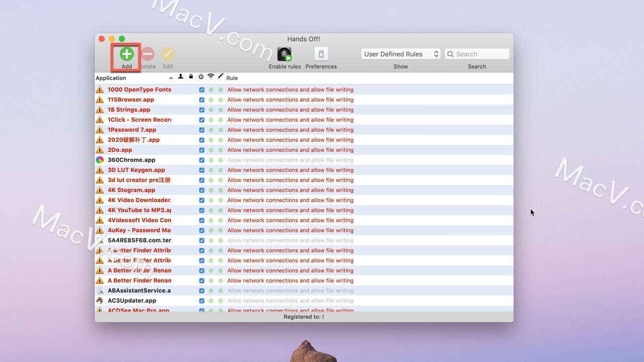Click the network status dot for 360Chrome.app

point(211,160)
